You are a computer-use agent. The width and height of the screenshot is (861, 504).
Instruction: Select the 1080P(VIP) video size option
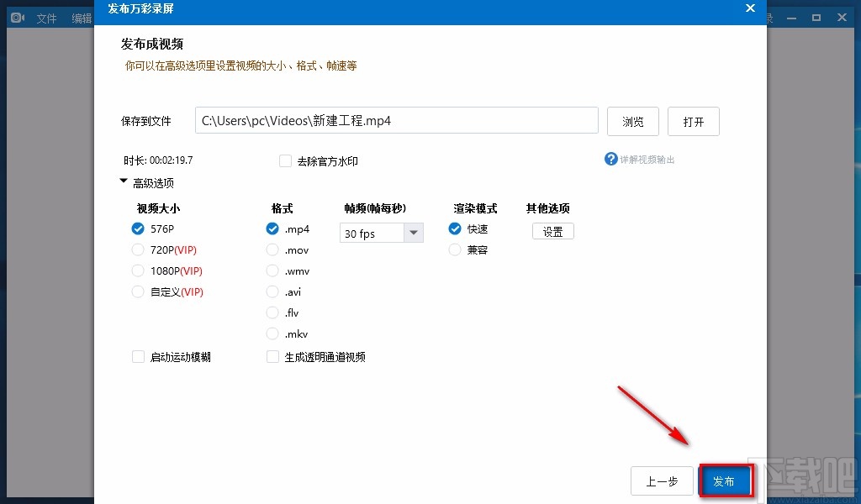(137, 270)
